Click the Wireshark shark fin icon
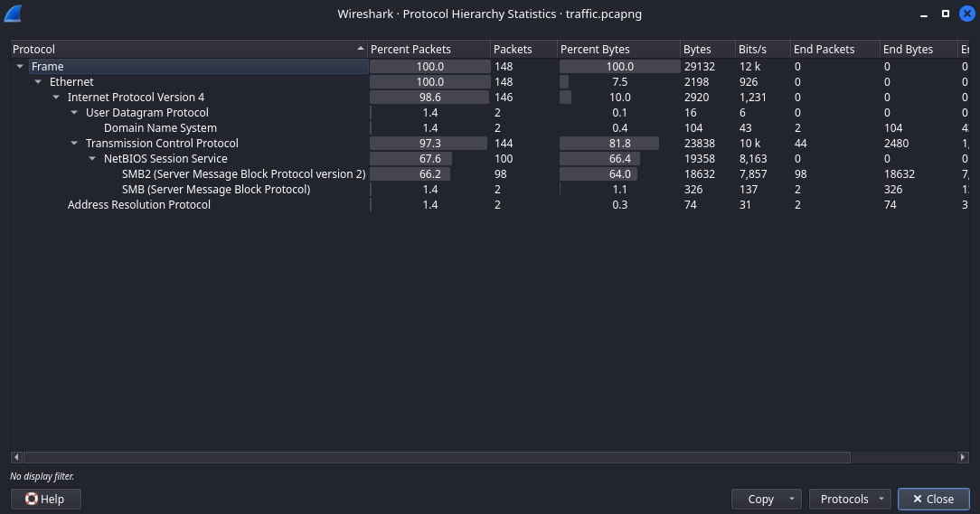The image size is (980, 514). click(13, 14)
